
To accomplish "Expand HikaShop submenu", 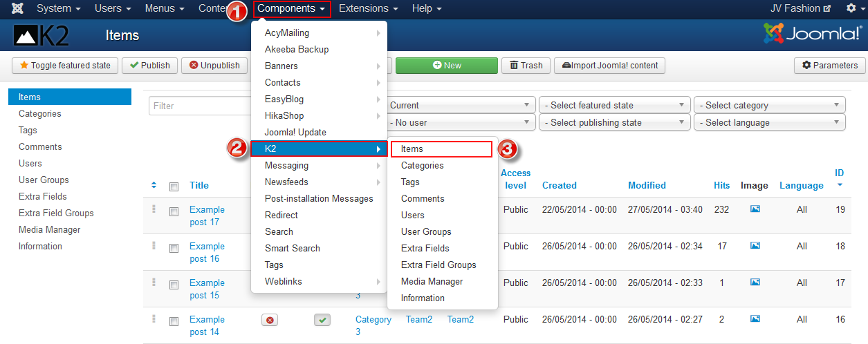I will coord(319,115).
